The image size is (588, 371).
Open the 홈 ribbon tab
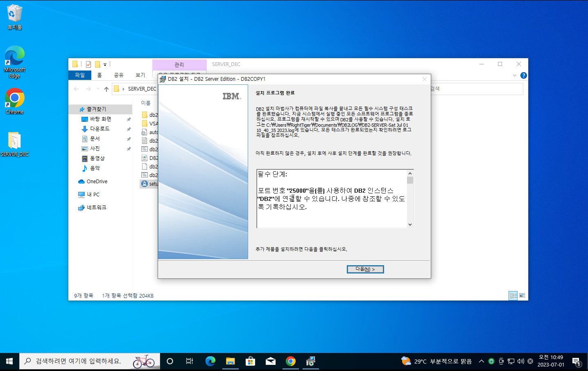pyautogui.click(x=100, y=75)
